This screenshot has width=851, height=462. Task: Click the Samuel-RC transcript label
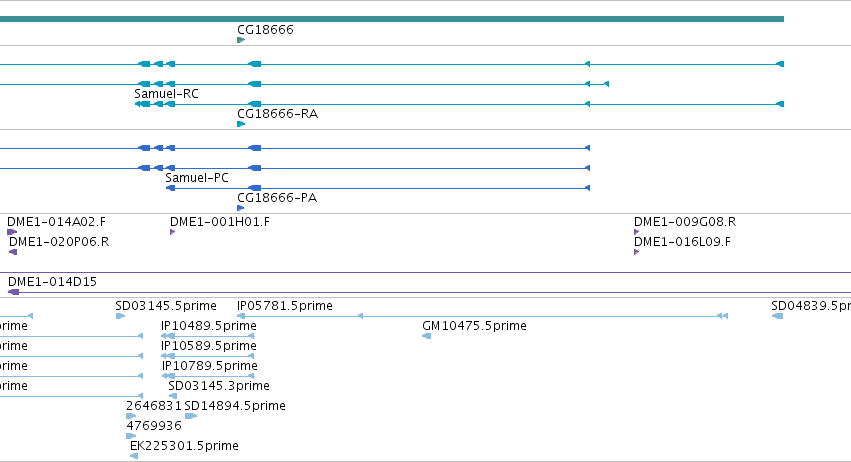tap(166, 94)
